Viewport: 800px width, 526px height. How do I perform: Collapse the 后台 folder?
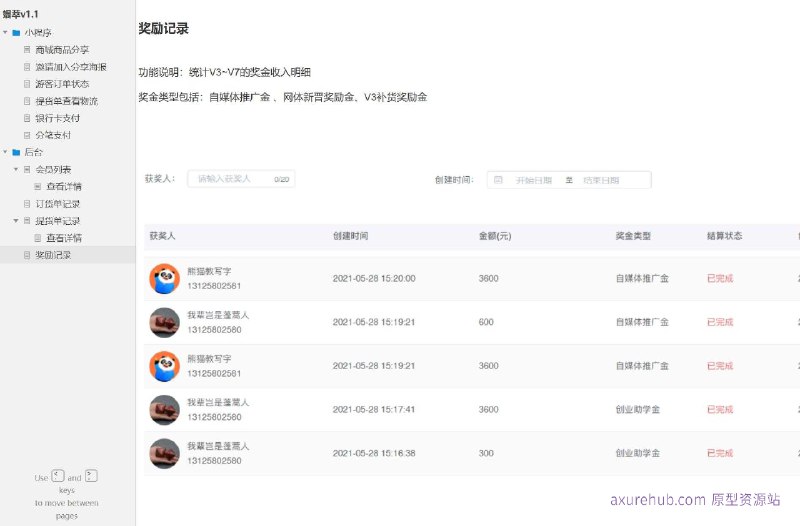5,152
